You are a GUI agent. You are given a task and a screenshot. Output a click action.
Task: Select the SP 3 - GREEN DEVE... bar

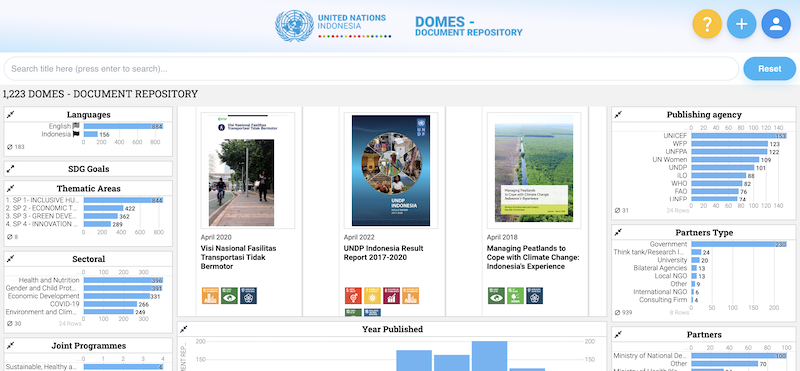point(101,216)
